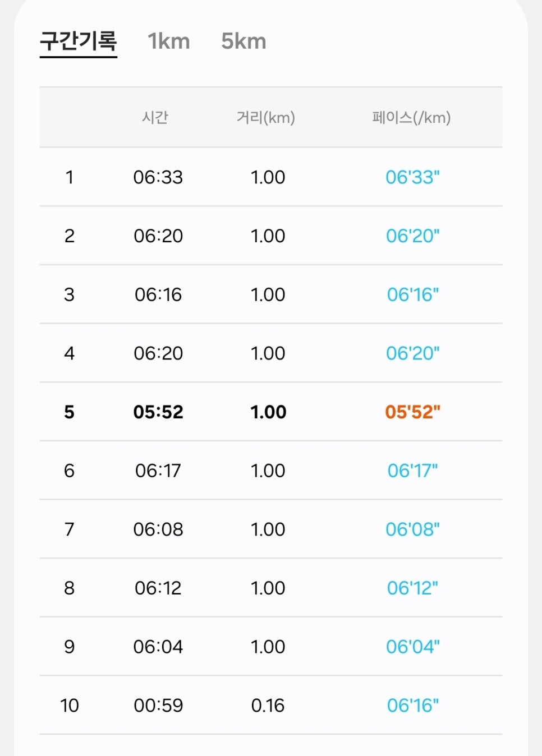
Task: Click the 시간 column header
Action: [155, 117]
